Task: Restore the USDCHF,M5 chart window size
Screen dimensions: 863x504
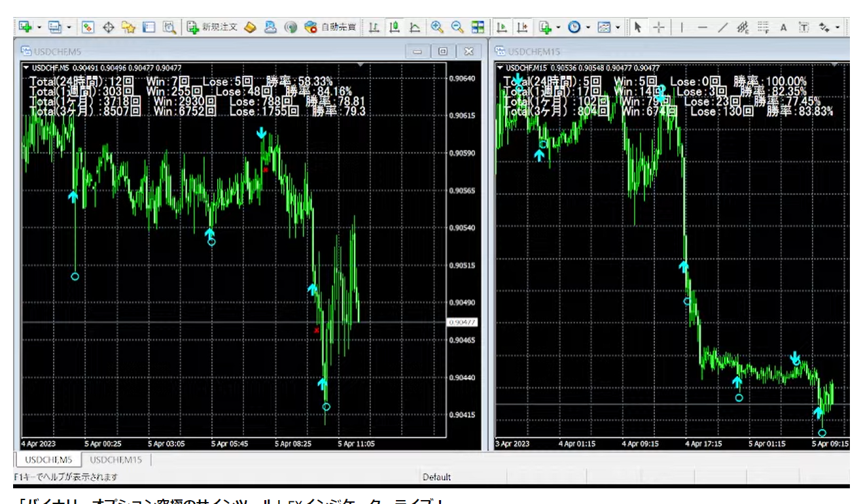Action: click(x=443, y=51)
